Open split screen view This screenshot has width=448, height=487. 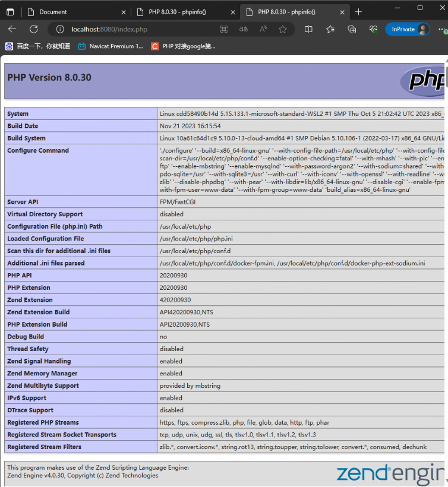(308, 29)
